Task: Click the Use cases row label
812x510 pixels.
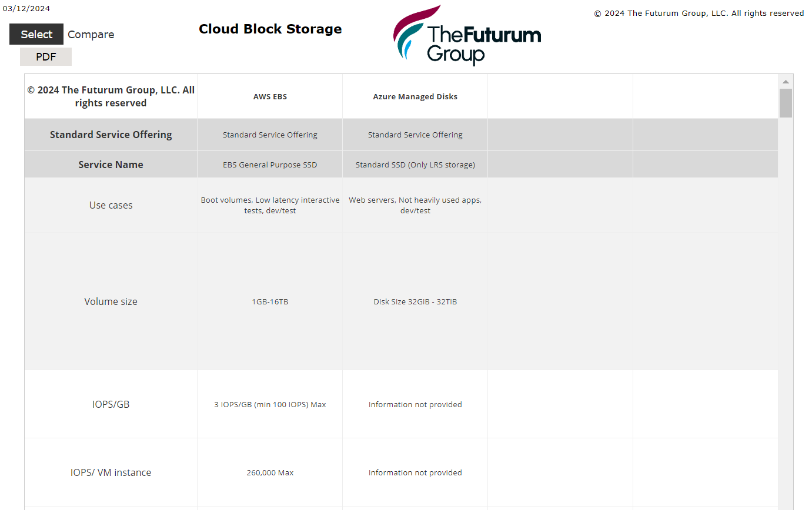Action: (111, 204)
